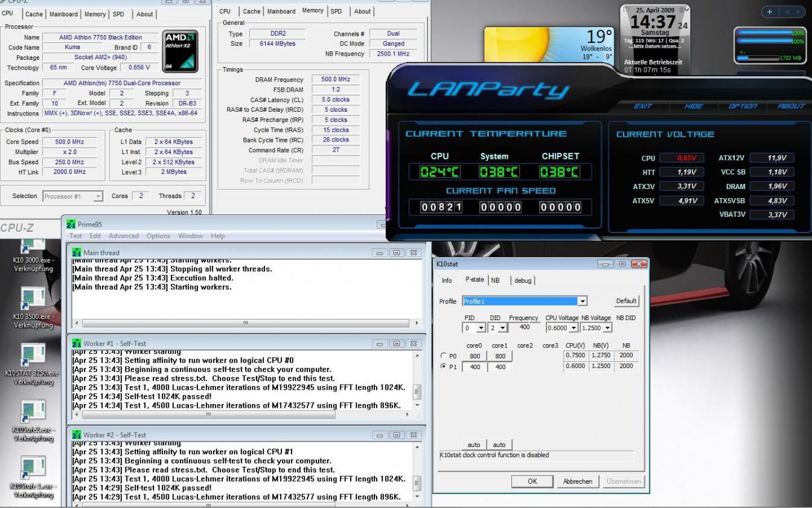Minimize the Main thread child window
The width and height of the screenshot is (812, 508).
click(x=380, y=252)
